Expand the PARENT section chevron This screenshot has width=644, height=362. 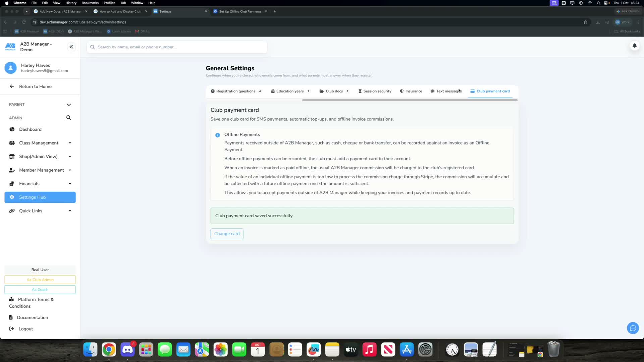(69, 105)
